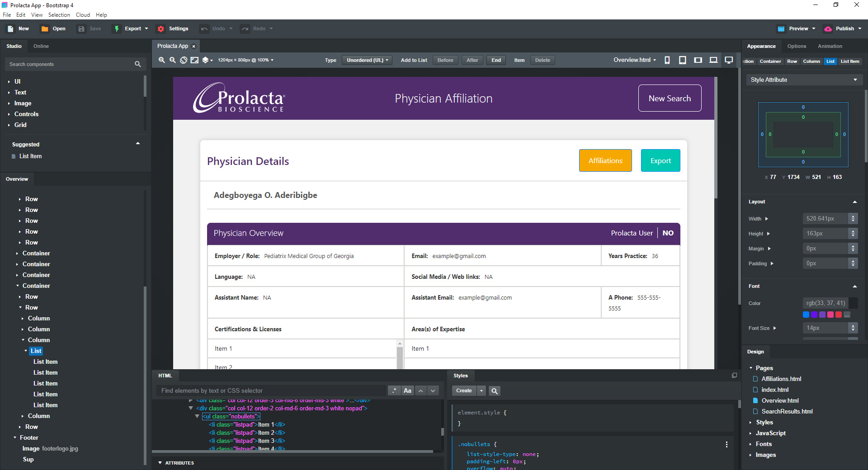This screenshot has width=868, height=470.
Task: Open the Overview.html page selector dropdown
Action: click(x=634, y=60)
